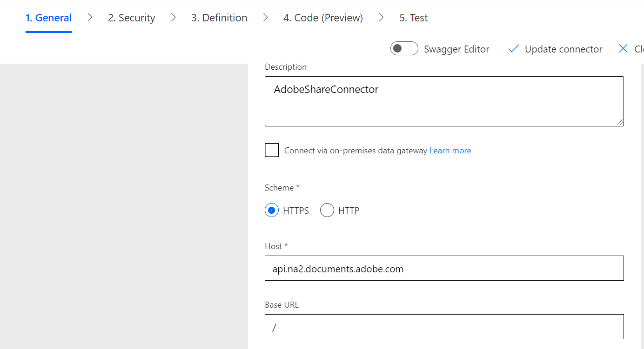This screenshot has width=644, height=349.
Task: Switch to the Test tab
Action: [413, 18]
